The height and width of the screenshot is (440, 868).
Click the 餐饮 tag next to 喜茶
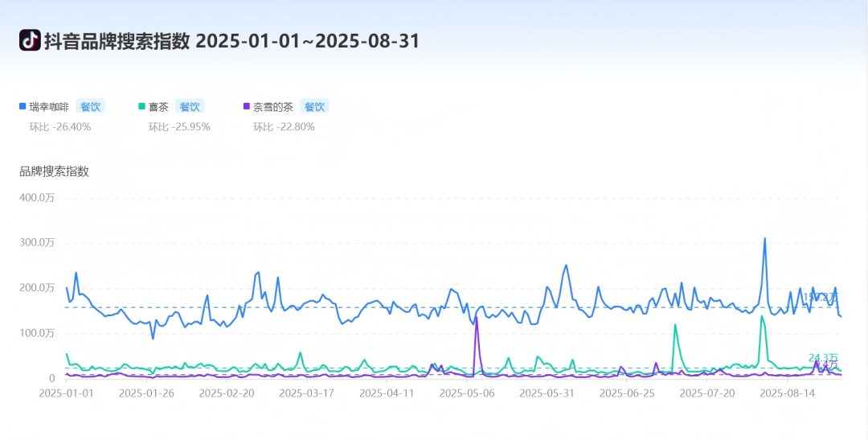(x=190, y=106)
